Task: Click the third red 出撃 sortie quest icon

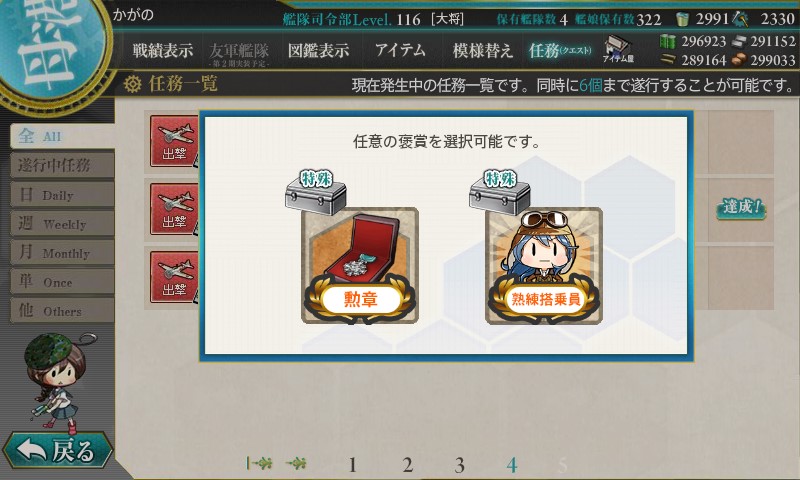Action: 174,277
